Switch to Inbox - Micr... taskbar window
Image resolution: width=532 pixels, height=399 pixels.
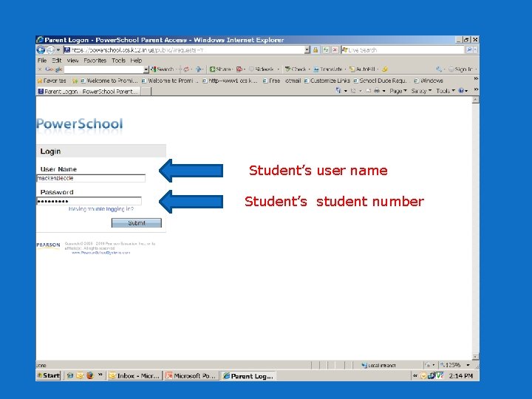pyautogui.click(x=134, y=376)
